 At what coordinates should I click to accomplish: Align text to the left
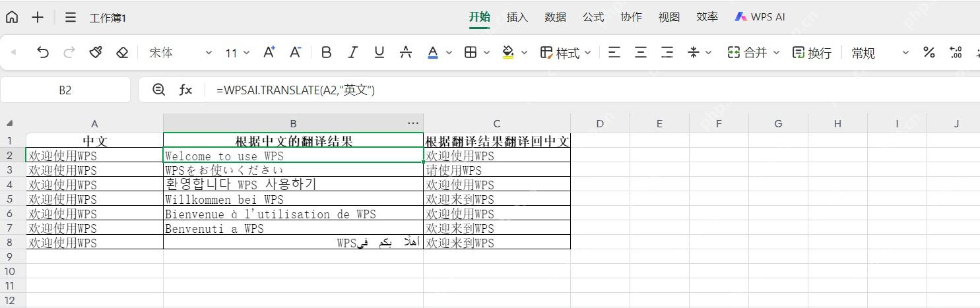click(614, 52)
